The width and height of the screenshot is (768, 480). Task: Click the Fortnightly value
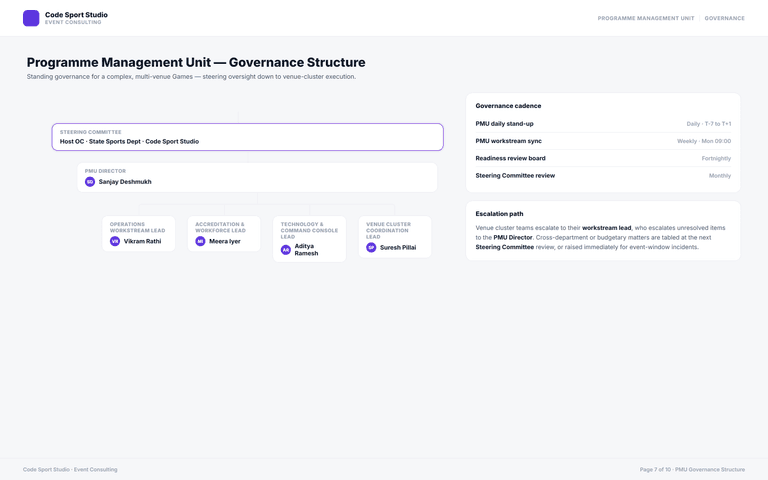pyautogui.click(x=716, y=158)
